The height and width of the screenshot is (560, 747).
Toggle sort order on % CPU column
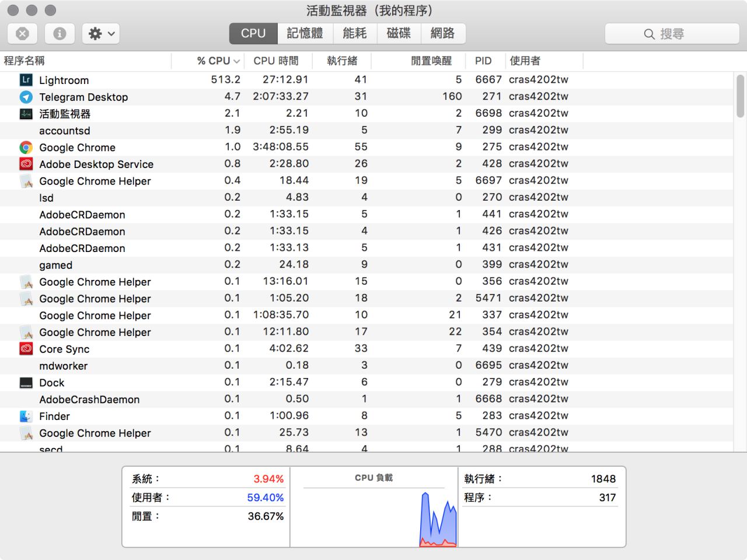218,61
